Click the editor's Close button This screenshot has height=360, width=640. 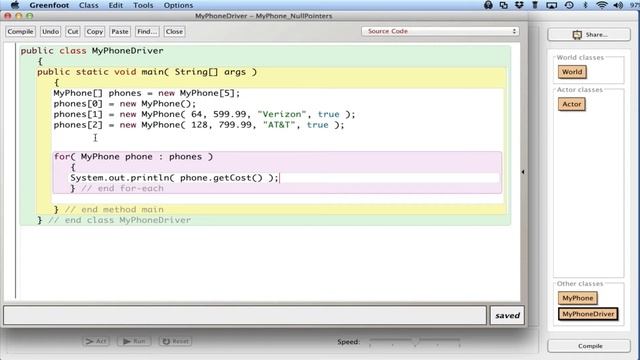174,31
